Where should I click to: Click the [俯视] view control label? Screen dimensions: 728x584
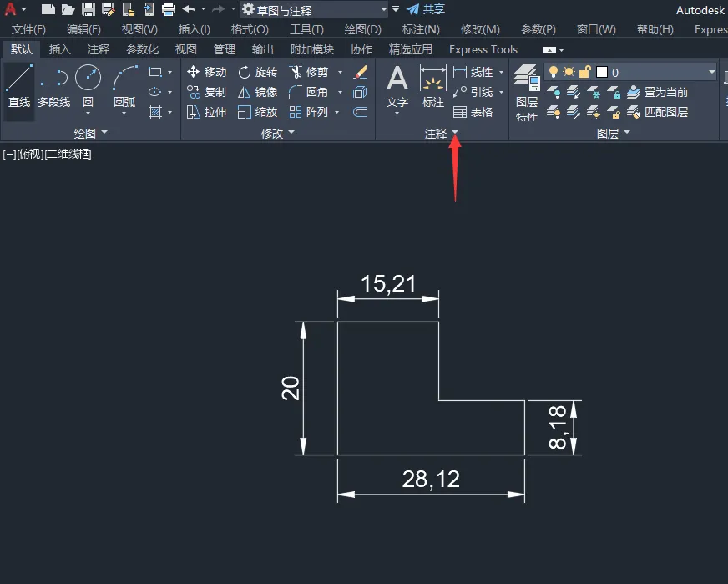pos(30,155)
